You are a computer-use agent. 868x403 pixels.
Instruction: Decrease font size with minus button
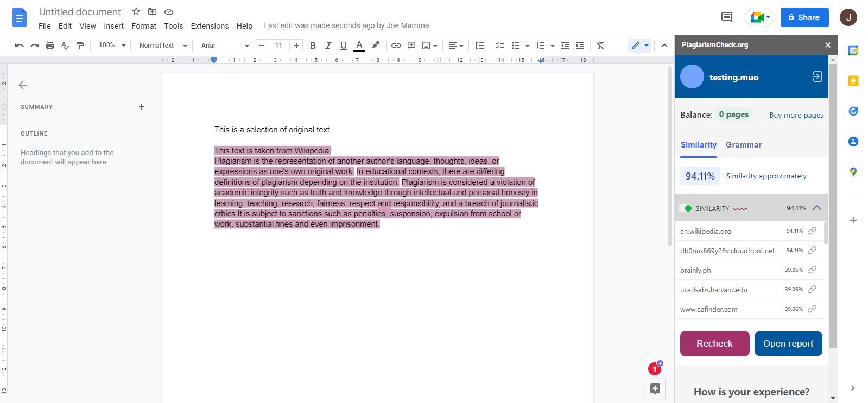click(261, 46)
